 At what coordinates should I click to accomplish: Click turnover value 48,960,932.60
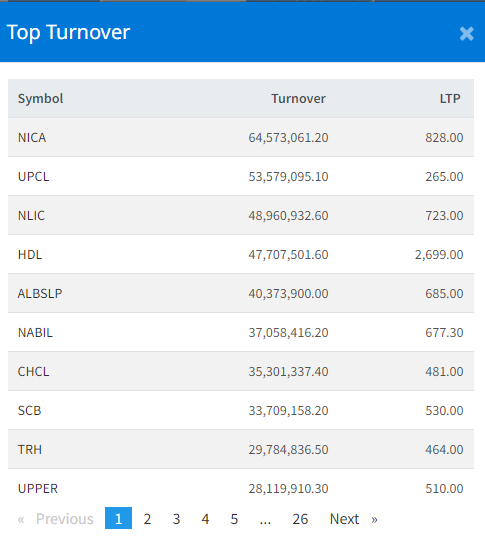[x=288, y=216]
